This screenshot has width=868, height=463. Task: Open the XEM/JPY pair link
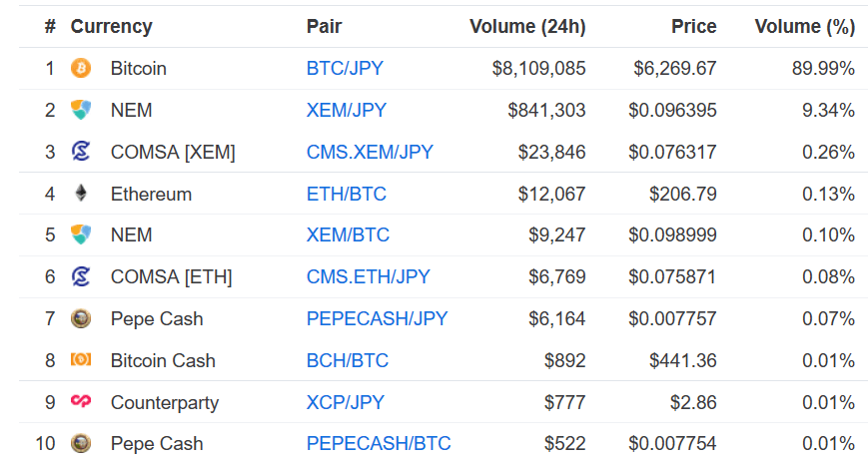347,110
